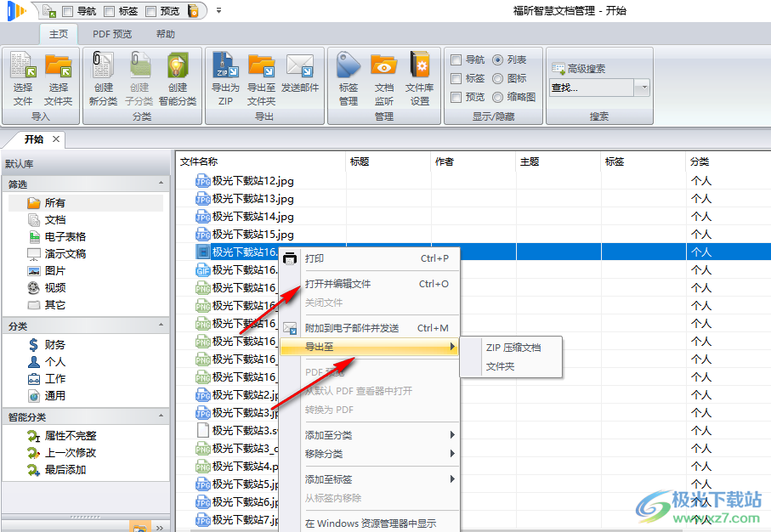Image resolution: width=771 pixels, height=532 pixels.
Task: Sort by 文件名称 column header
Action: 261,161
